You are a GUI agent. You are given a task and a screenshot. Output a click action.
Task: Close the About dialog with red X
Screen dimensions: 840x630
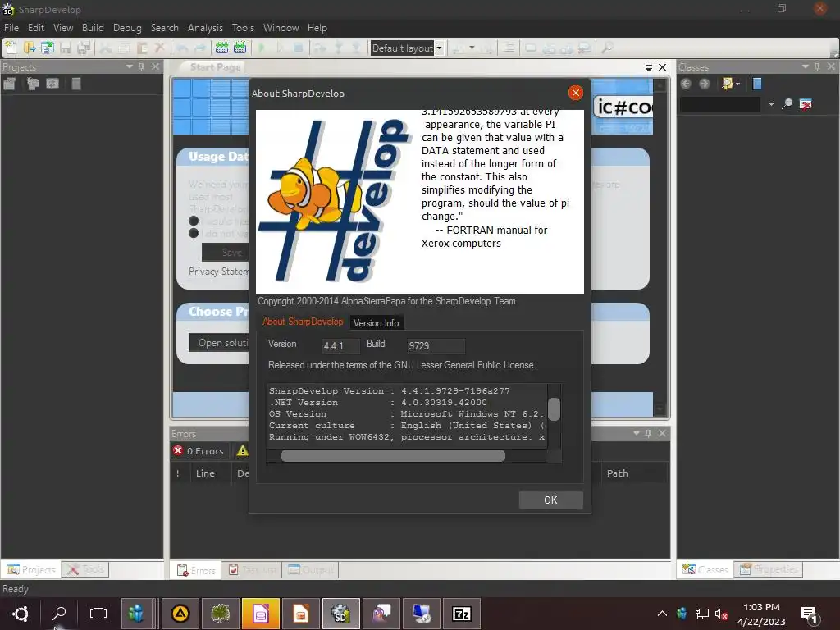tap(575, 94)
